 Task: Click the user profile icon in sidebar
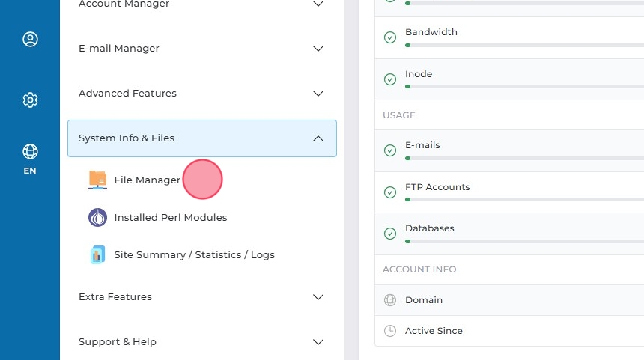coord(30,40)
